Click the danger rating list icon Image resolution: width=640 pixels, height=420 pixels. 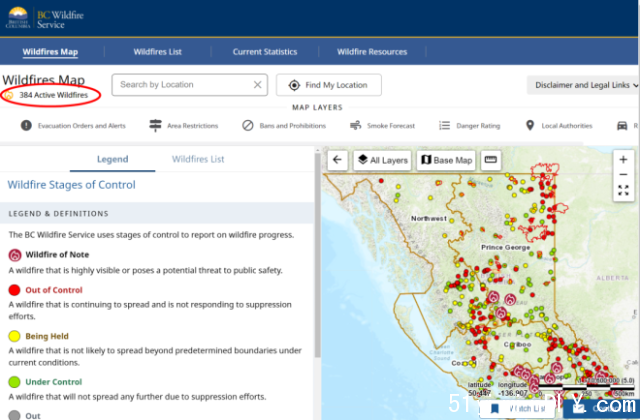[444, 125]
